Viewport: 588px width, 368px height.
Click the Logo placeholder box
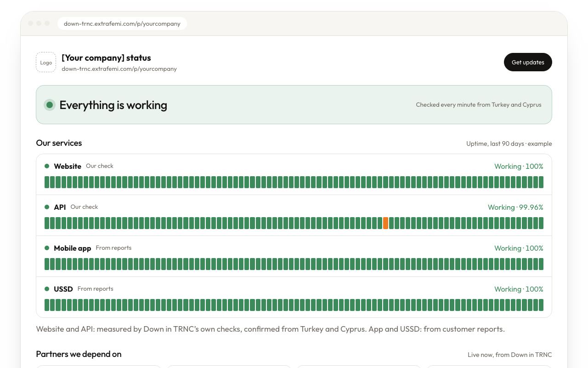(46, 62)
